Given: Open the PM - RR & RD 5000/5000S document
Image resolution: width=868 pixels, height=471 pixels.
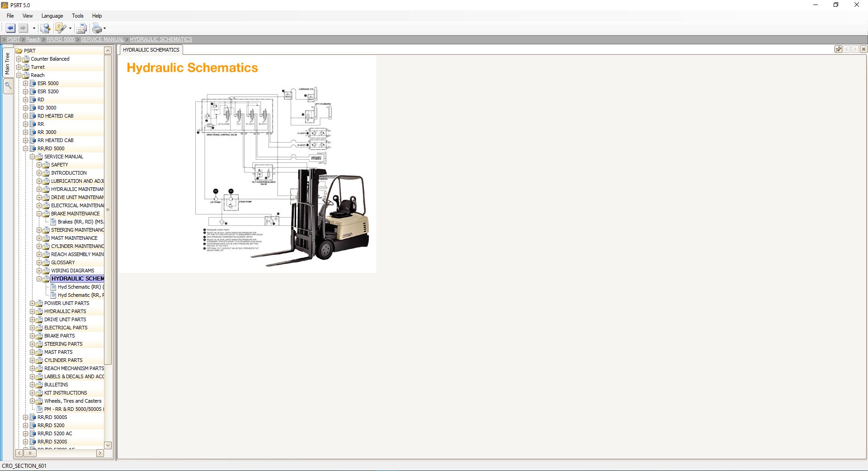Looking at the screenshot, I should click(x=74, y=409).
